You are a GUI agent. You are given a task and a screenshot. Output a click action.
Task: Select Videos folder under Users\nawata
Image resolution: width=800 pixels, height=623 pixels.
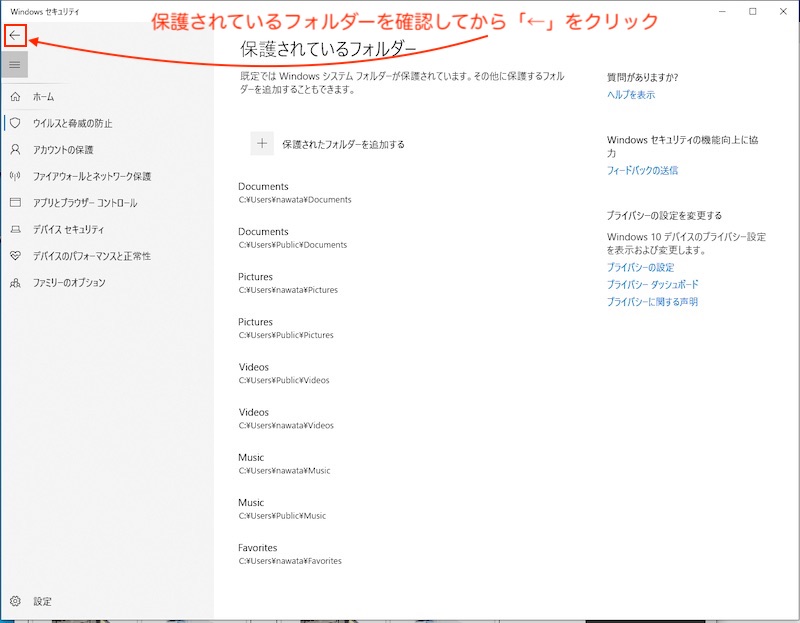tap(286, 418)
